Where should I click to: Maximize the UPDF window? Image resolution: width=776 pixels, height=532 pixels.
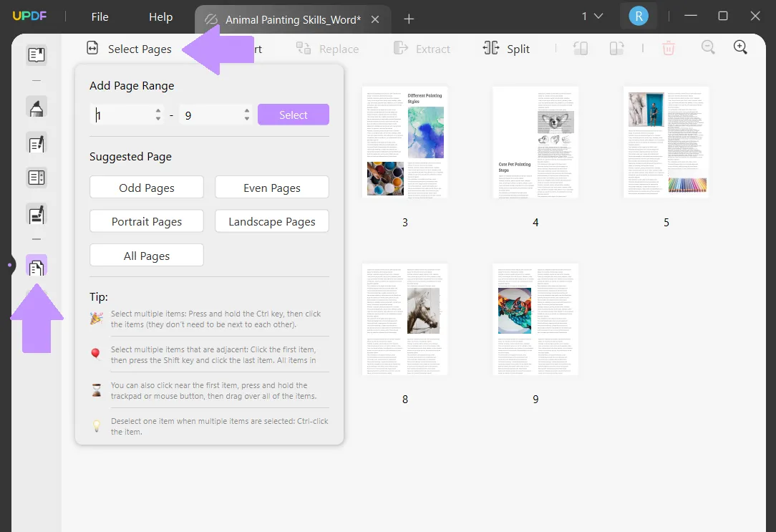tap(723, 16)
